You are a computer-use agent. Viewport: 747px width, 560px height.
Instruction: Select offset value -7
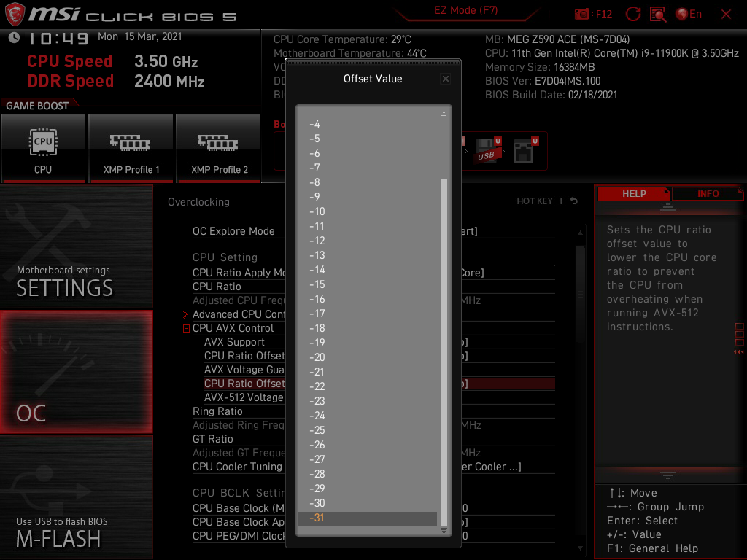click(x=368, y=168)
